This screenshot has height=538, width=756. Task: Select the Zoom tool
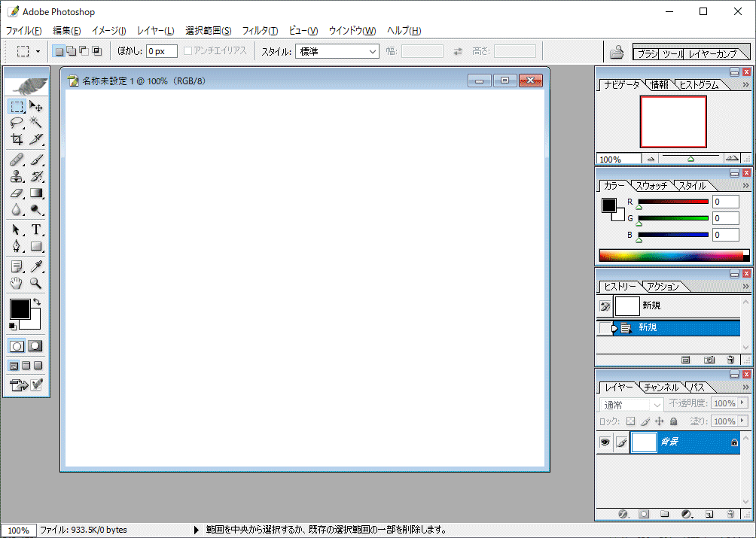35,283
